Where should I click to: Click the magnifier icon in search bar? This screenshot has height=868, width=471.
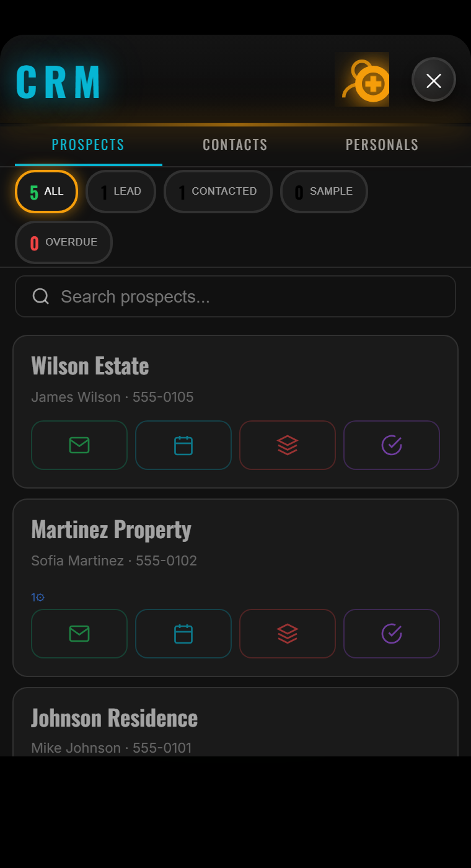pos(41,296)
